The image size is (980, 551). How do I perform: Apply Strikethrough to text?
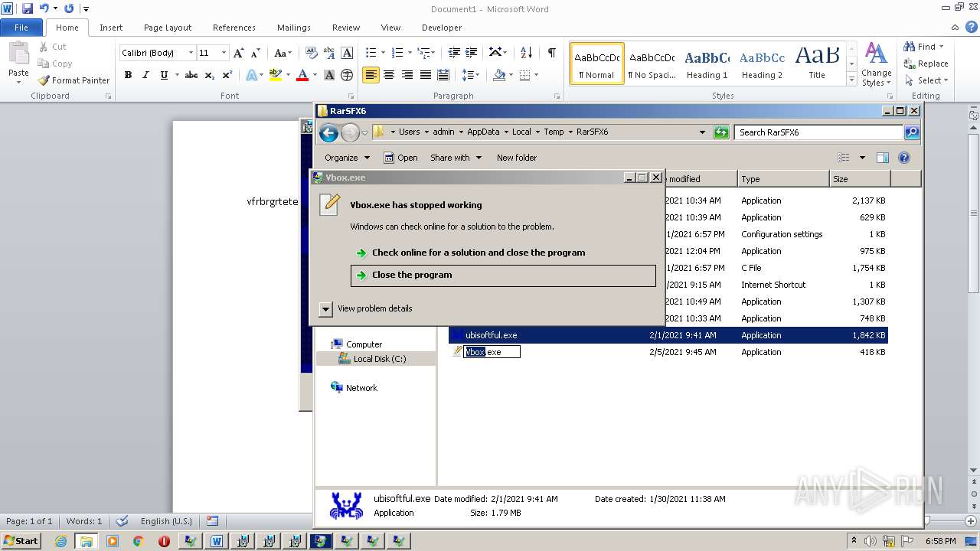(x=191, y=75)
